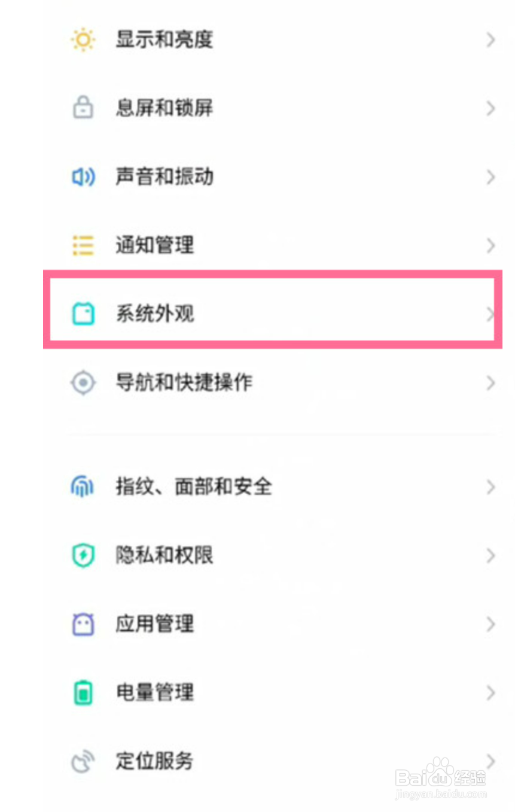Select the fingerprint icon for 指纹、面部和安全
The width and height of the screenshot is (515, 812).
coord(83,487)
